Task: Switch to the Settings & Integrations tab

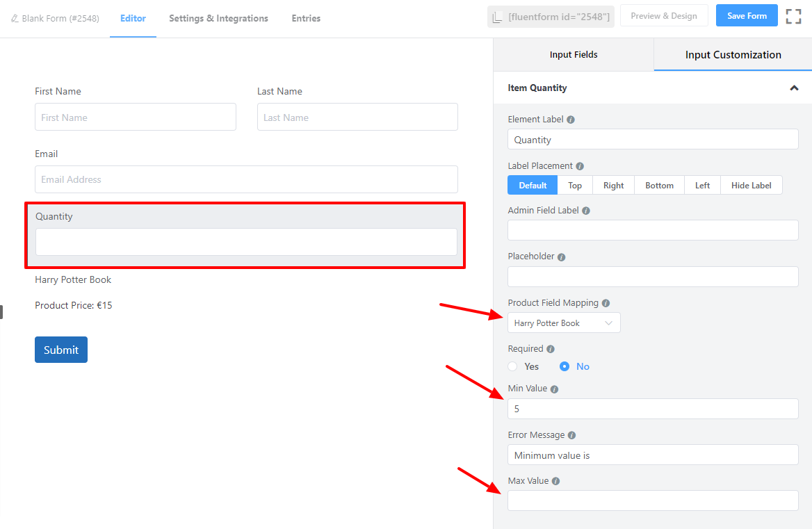Action: coord(218,19)
